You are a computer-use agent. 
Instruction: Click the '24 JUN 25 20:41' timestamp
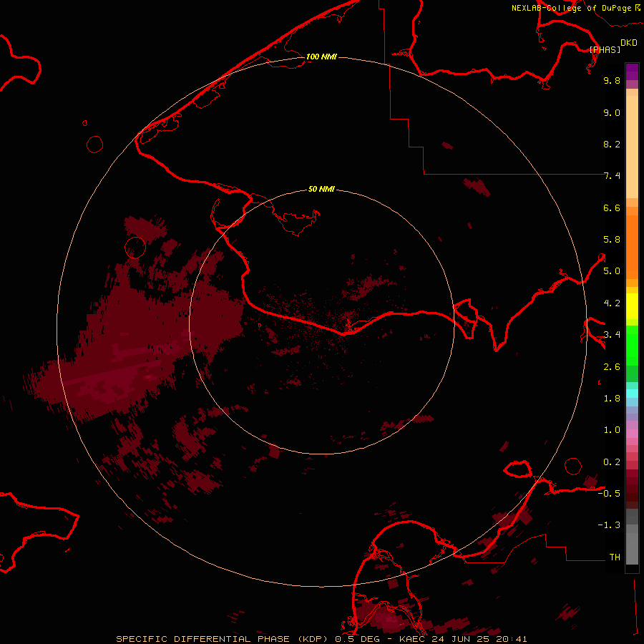[x=479, y=639]
